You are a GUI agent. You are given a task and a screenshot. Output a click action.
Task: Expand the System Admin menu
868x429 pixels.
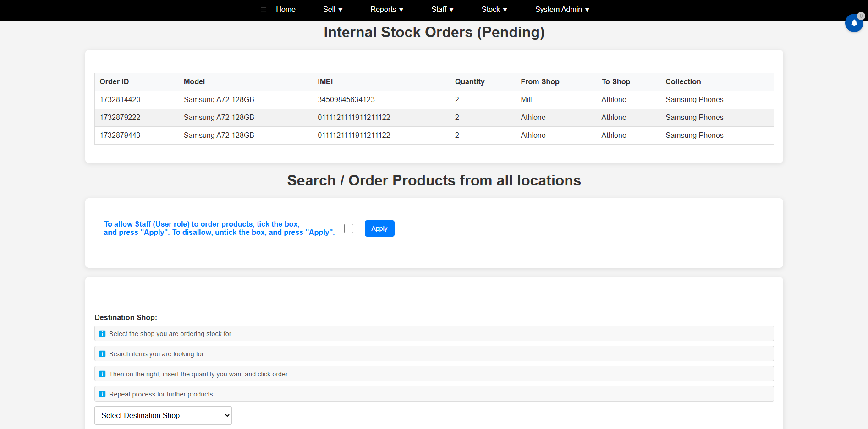(x=562, y=10)
